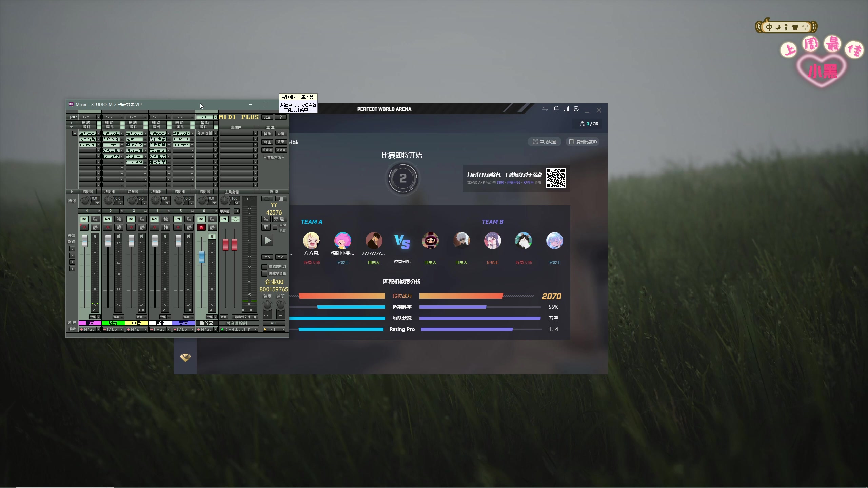Viewport: 868px width, 488px height.
Task: Open master output 3:Midiplus dropdown
Action: click(x=239, y=329)
